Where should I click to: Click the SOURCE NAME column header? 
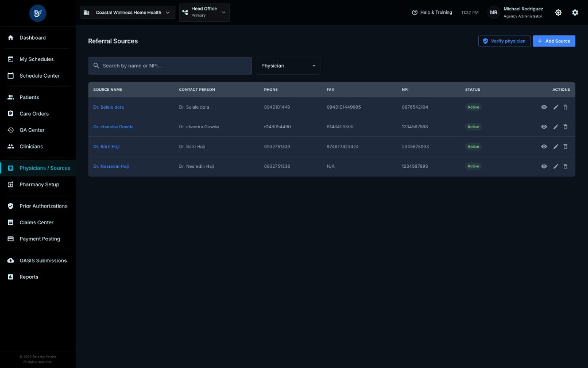click(x=107, y=89)
